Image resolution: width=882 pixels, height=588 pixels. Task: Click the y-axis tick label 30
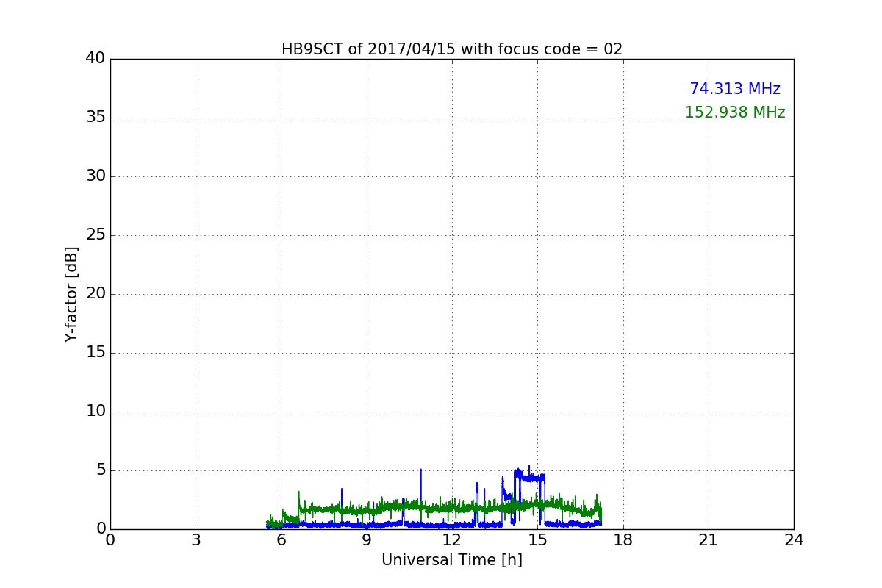(x=96, y=176)
